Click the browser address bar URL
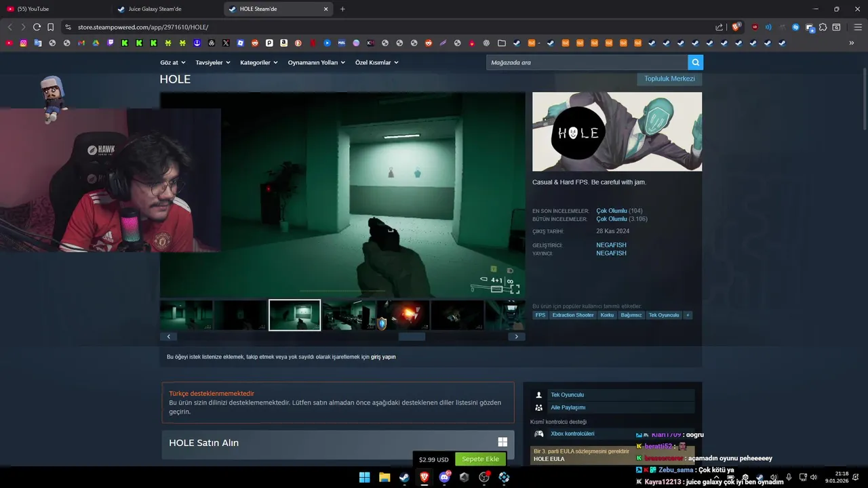This screenshot has width=868, height=488. [142, 27]
